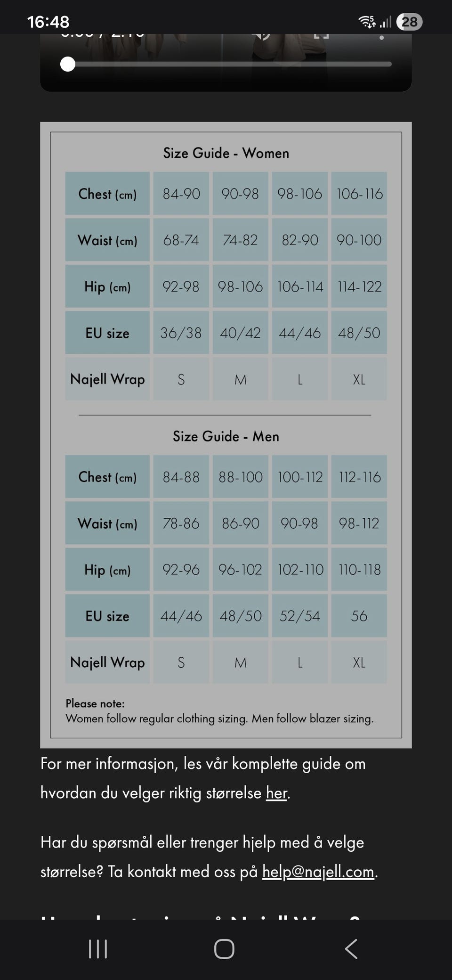The image size is (452, 980).
Task: Tap the women's EU size 40/42 cell
Action: pos(240,333)
